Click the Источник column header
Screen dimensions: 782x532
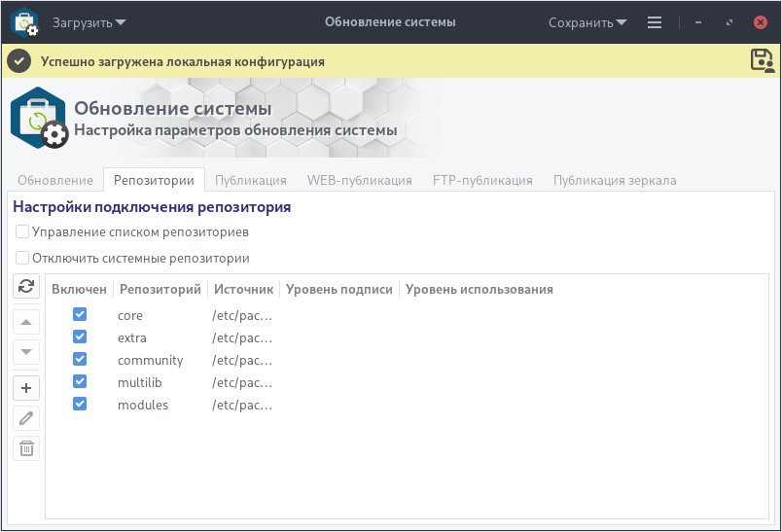243,289
